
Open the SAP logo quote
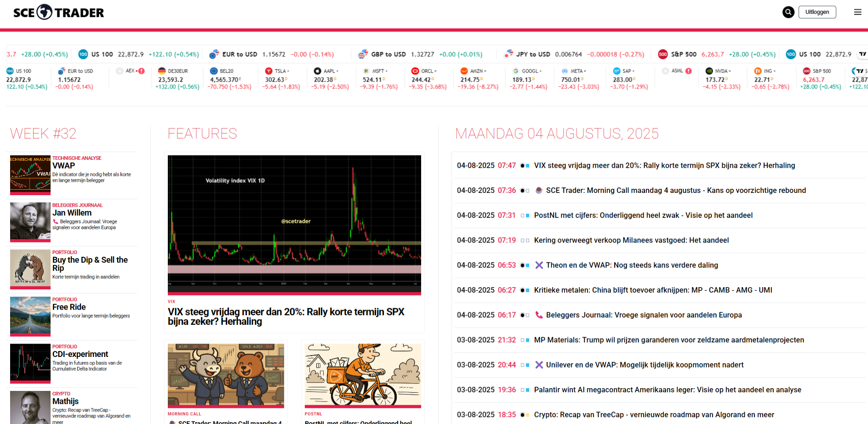point(617,71)
